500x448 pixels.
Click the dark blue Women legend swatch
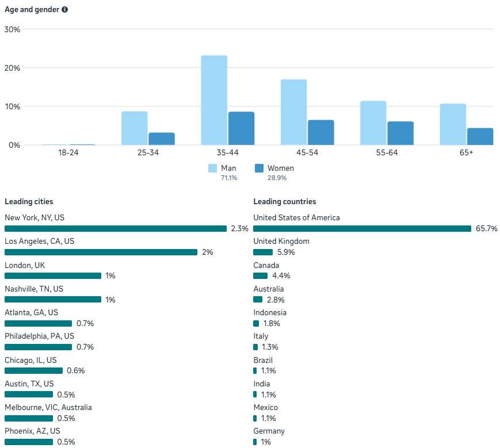[259, 169]
